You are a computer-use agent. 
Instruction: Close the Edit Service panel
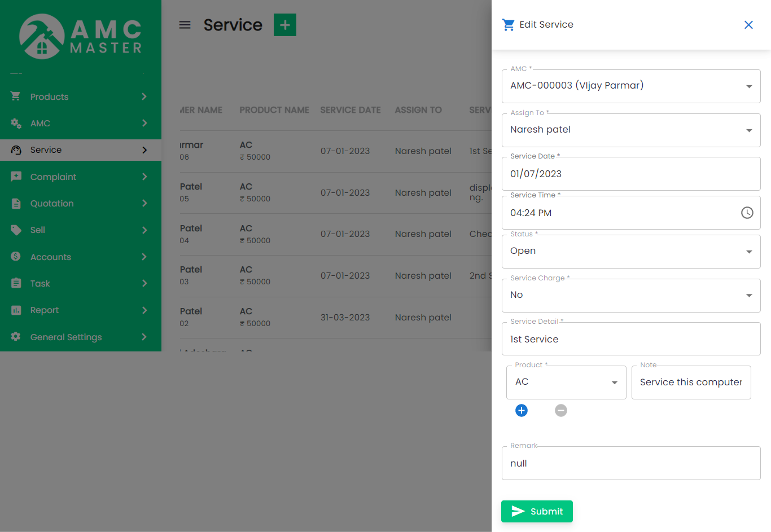click(748, 25)
